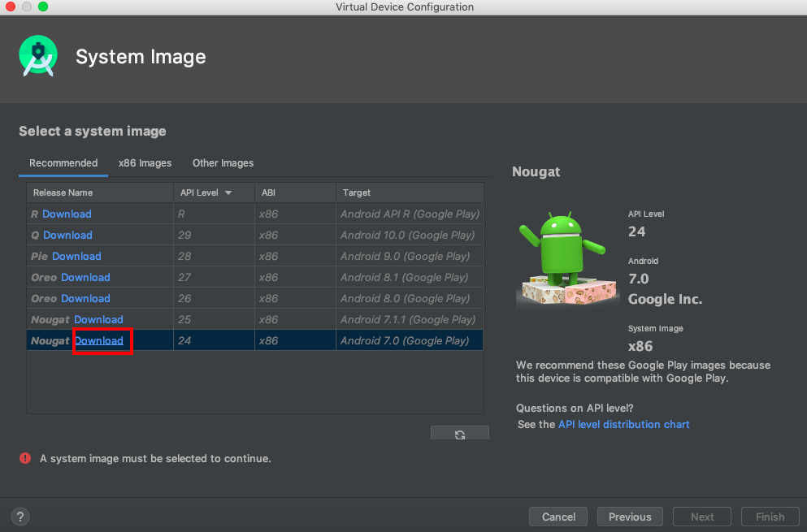Image resolution: width=807 pixels, height=532 pixels.
Task: Download the Q system image
Action: pos(67,235)
